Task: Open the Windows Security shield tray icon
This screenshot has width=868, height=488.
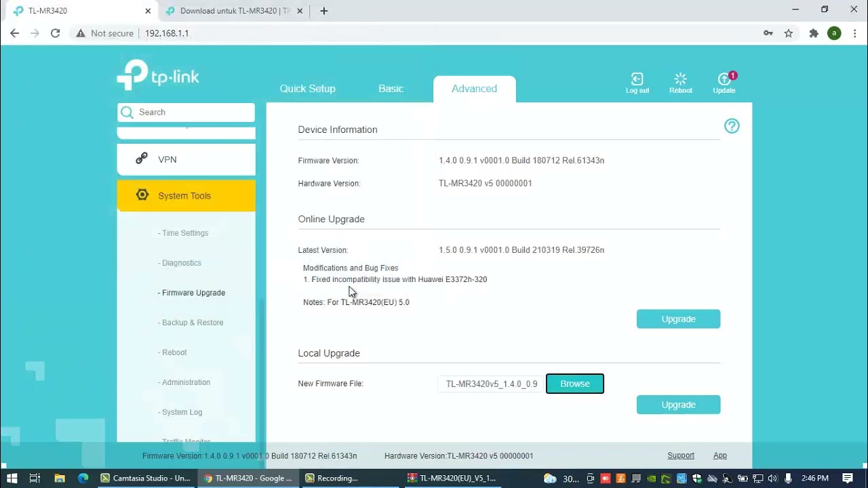Action: (696, 479)
